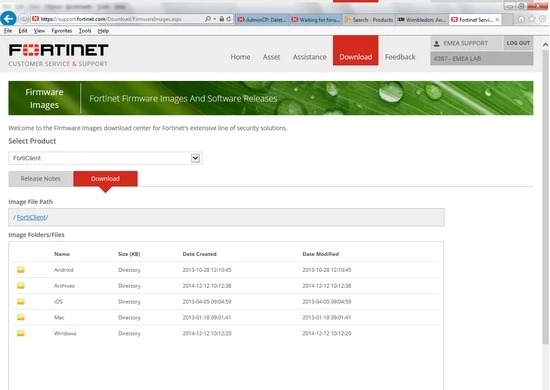Open the Favorites menu

click(62, 31)
